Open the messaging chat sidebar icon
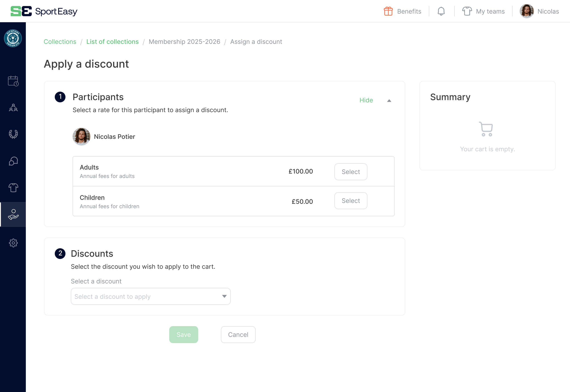 (13, 161)
